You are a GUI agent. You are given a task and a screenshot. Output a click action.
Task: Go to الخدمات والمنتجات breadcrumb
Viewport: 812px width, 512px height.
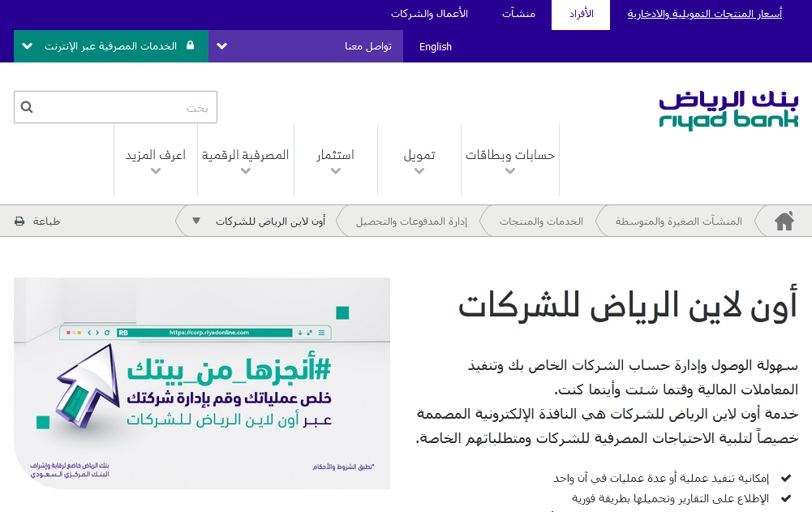[541, 222]
